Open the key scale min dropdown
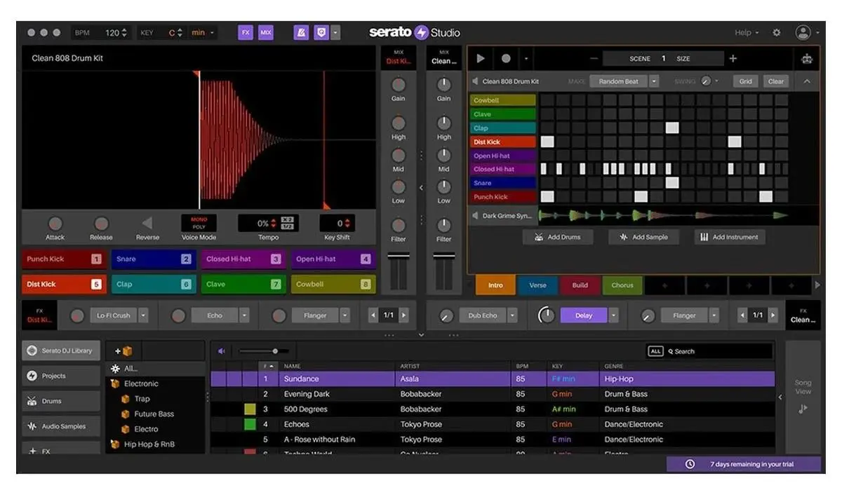The image size is (842, 504). tap(203, 32)
